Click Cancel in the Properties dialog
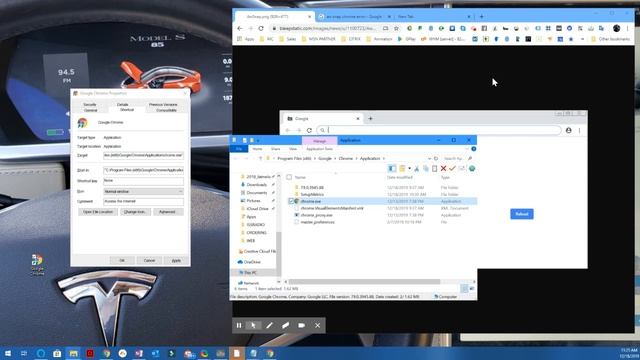This screenshot has height=360, width=640. 149,260
